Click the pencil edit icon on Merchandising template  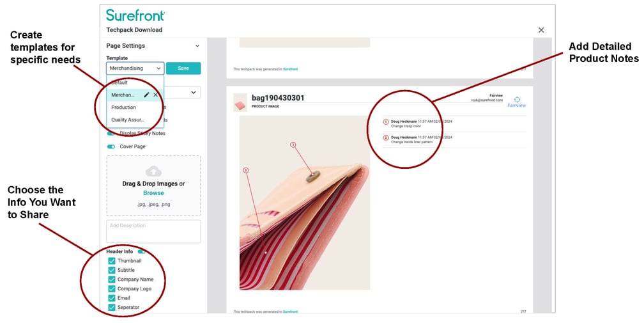coord(146,95)
